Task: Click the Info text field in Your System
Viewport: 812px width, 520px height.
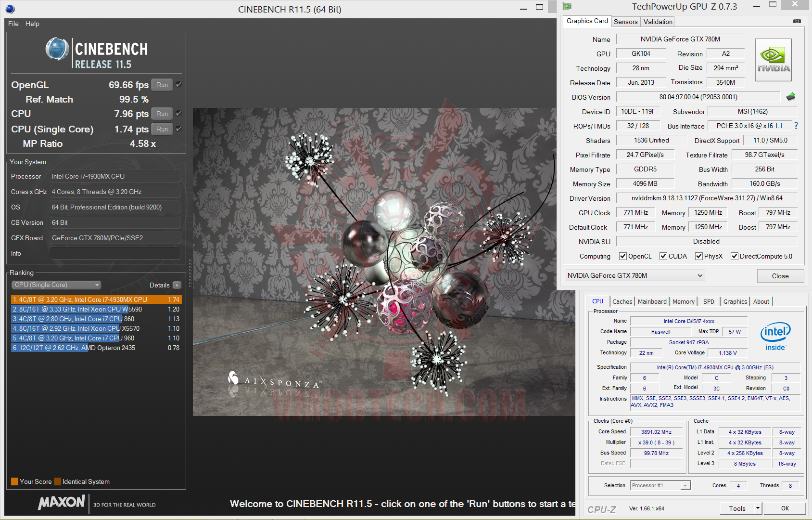Action: tap(115, 253)
